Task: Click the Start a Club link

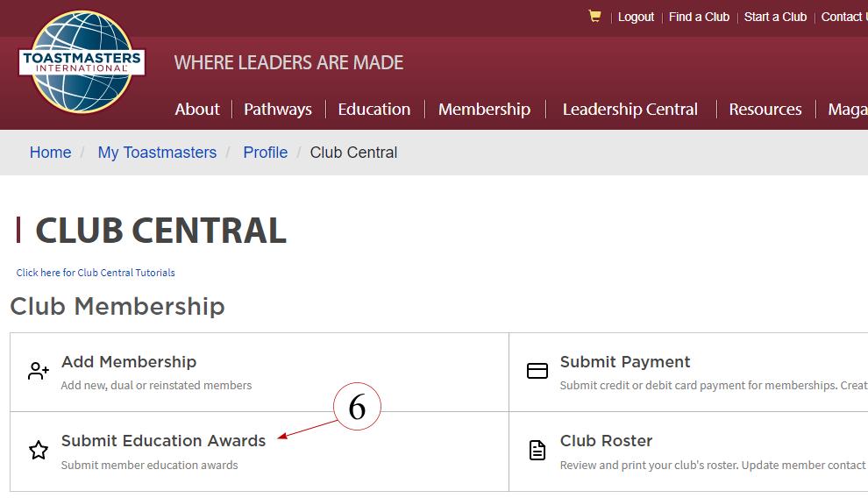Action: pos(775,17)
